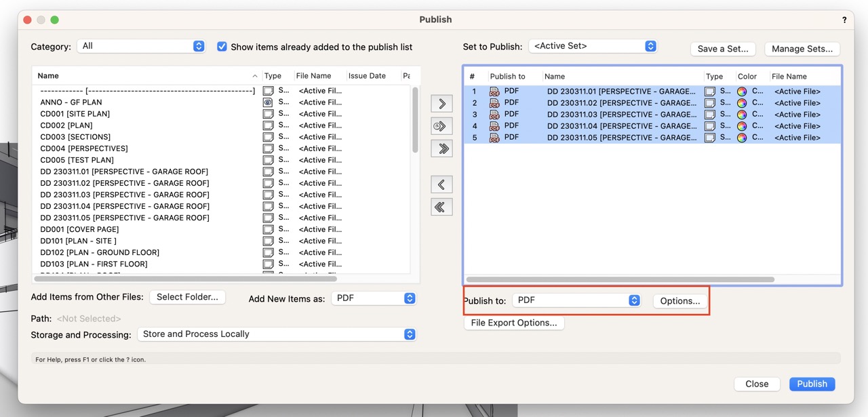Click the double left arrow remove-all button
The width and height of the screenshot is (868, 417).
coord(441,207)
